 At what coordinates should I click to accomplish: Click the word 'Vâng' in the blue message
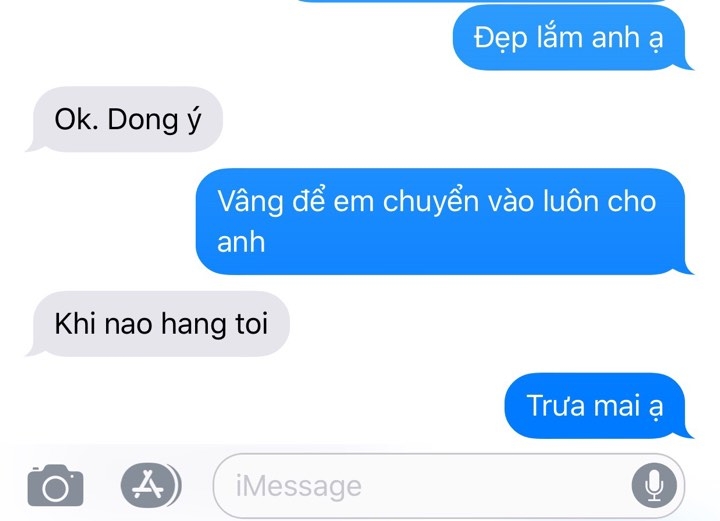click(x=250, y=202)
